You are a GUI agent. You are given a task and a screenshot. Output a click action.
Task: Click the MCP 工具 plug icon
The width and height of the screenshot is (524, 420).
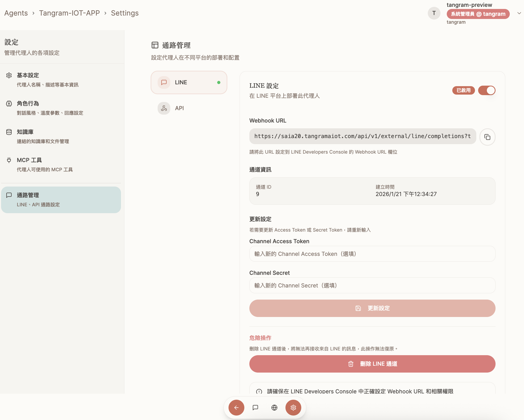point(9,160)
